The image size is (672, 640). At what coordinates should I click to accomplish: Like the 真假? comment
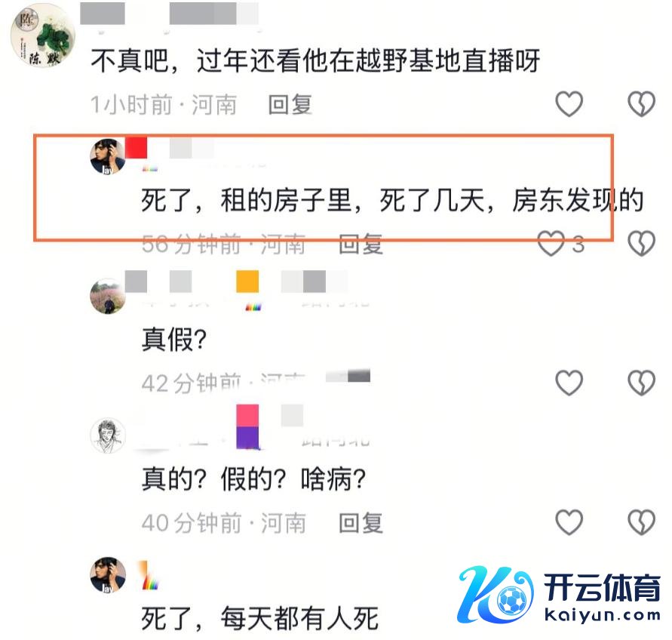(569, 382)
